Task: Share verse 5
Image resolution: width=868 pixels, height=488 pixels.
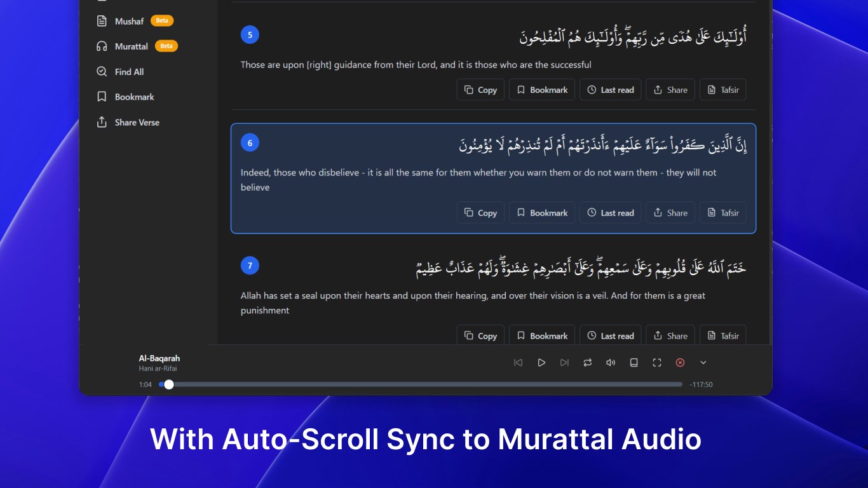Action: tap(670, 90)
